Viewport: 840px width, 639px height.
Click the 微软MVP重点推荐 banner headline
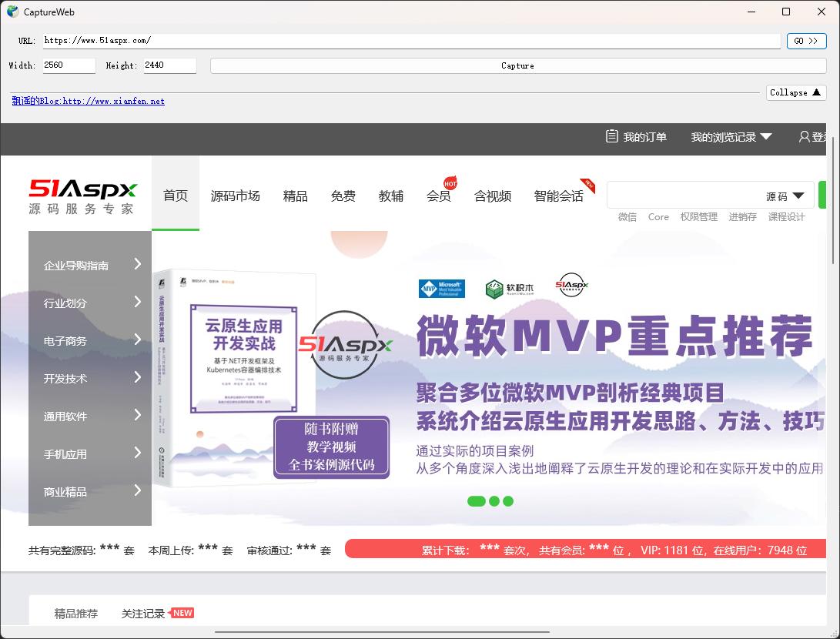coord(615,336)
